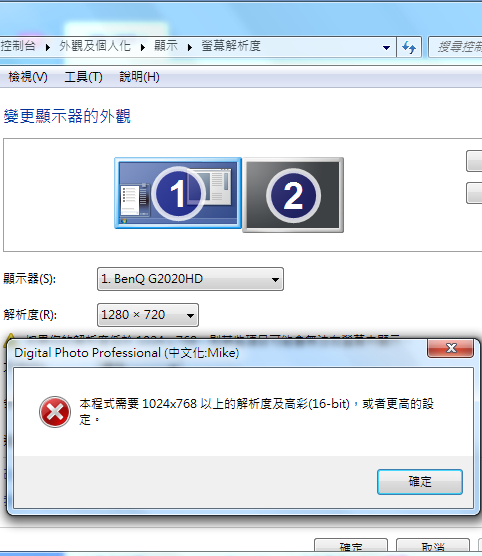Open the 說明(H) menu

pos(139,77)
